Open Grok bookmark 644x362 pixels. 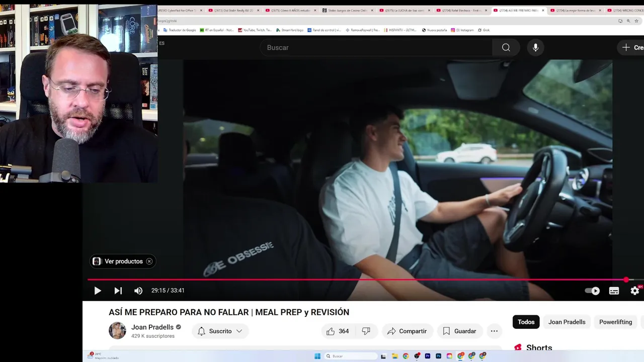point(484,30)
